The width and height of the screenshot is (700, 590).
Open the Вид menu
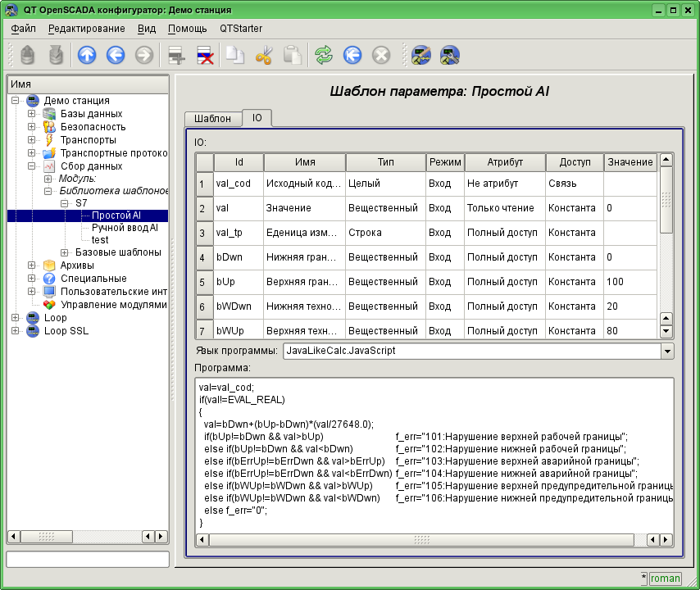pos(147,29)
